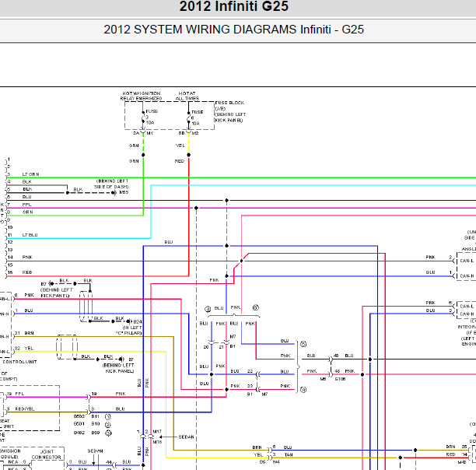Click the '2012 SYSTEM WIRING DIAGRAMS Infiniti - G25' heading
This screenshot has height=470, width=476.
pos(234,30)
